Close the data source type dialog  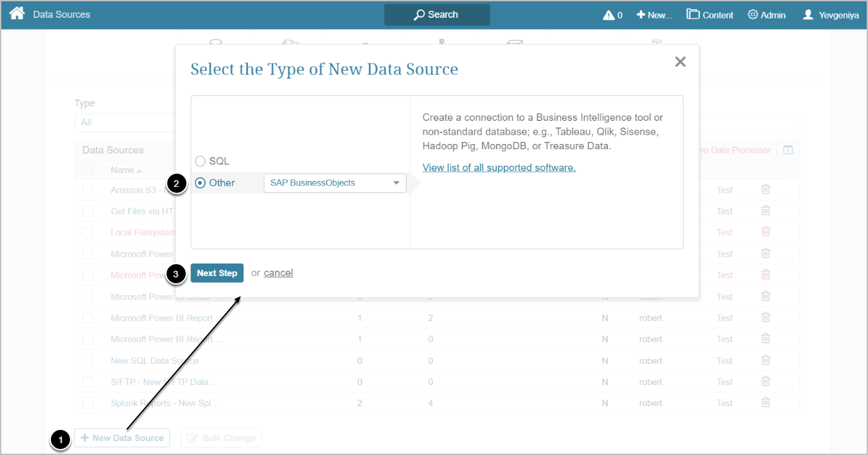click(x=680, y=62)
